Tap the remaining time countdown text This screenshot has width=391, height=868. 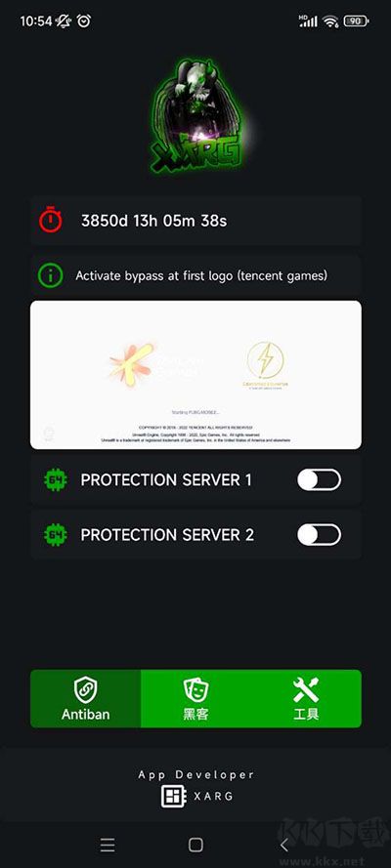coord(154,221)
